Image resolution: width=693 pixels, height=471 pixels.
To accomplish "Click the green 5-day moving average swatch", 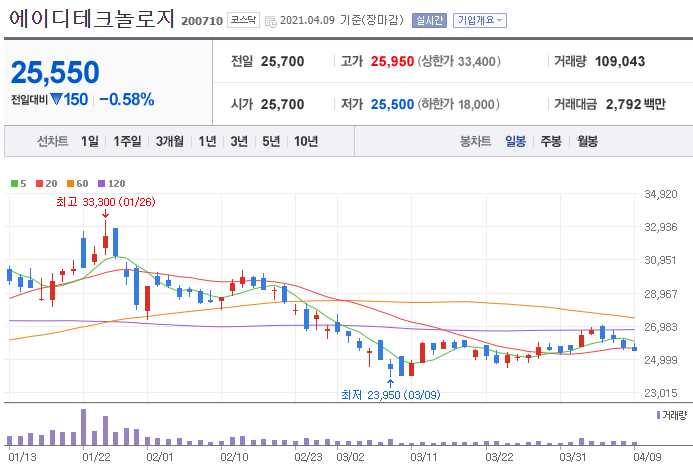I will pos(15,183).
